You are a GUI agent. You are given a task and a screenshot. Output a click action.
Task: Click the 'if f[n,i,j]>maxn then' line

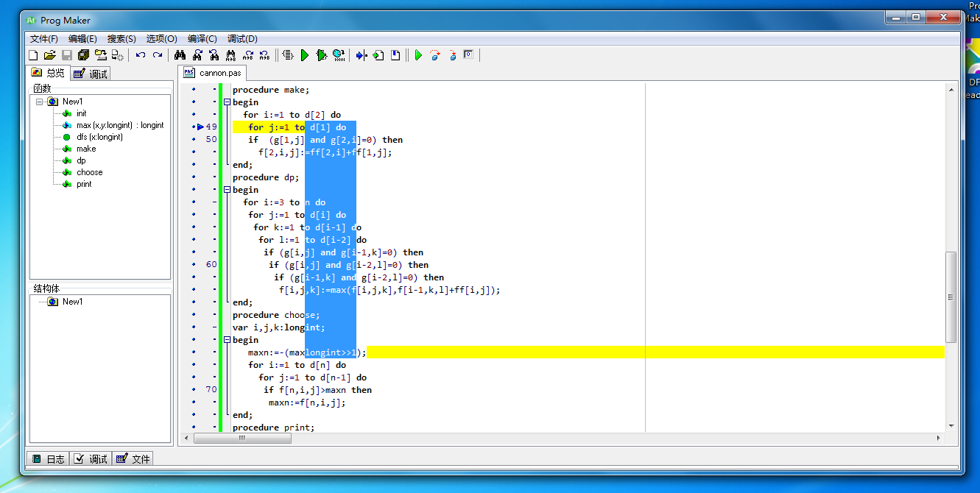coord(317,390)
